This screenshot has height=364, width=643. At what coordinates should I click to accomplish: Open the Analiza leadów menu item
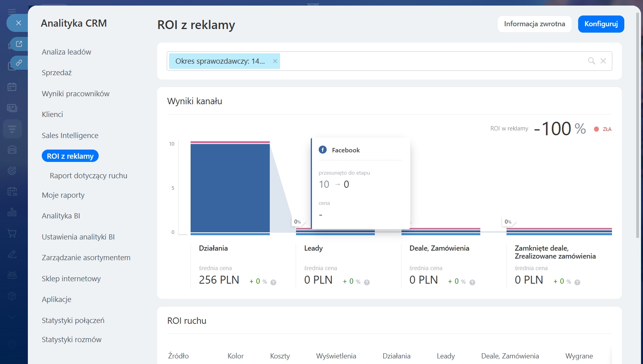point(66,52)
